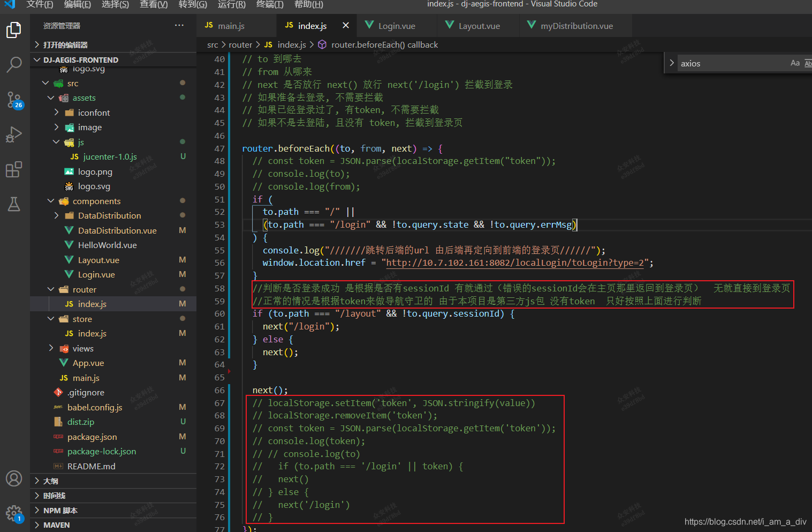
Task: Expand the 打开的编辑器 section
Action: [x=113, y=45]
